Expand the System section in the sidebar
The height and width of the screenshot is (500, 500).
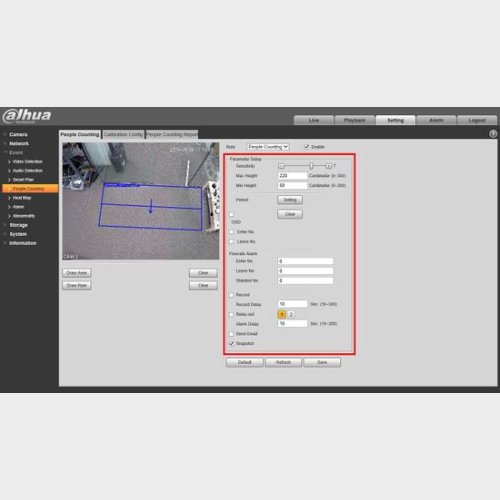point(18,234)
